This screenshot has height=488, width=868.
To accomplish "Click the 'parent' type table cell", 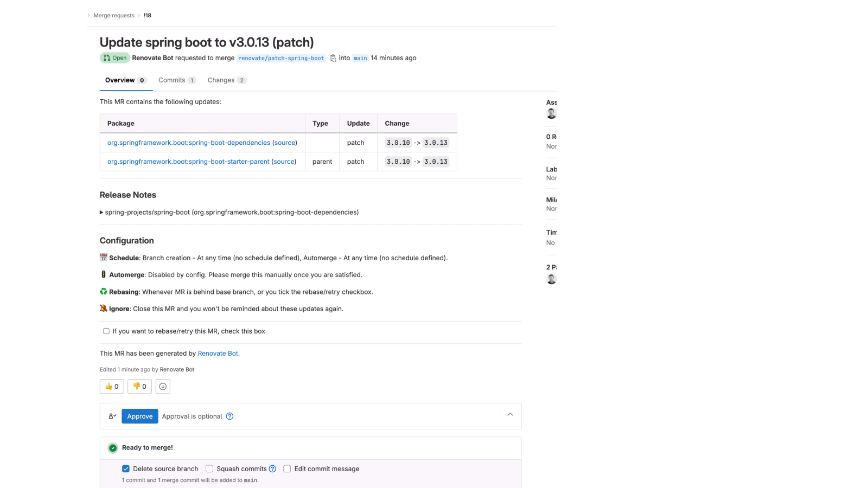I will 322,162.
